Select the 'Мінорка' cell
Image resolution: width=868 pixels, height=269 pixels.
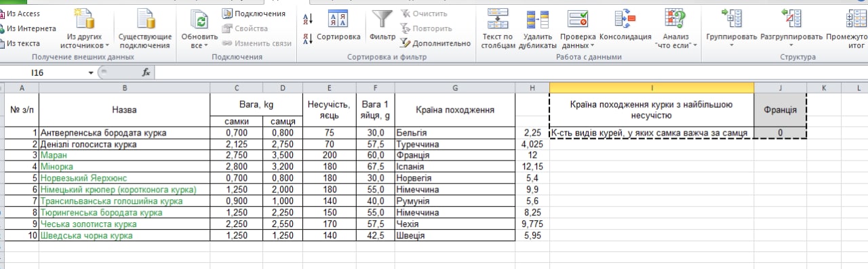pyautogui.click(x=124, y=166)
